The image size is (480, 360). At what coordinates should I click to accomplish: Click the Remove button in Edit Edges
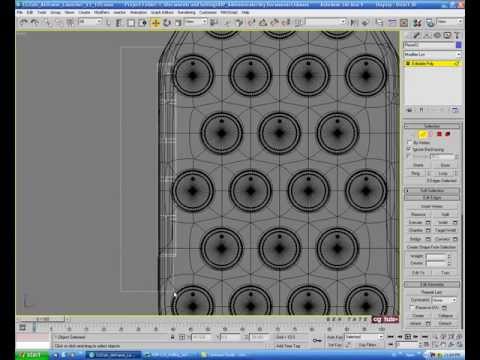pyautogui.click(x=418, y=214)
